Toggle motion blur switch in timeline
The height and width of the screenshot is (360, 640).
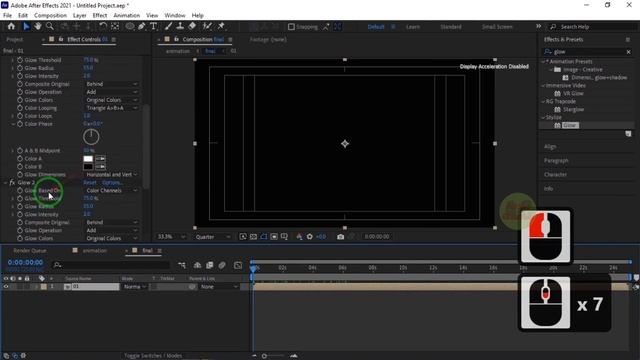222,265
